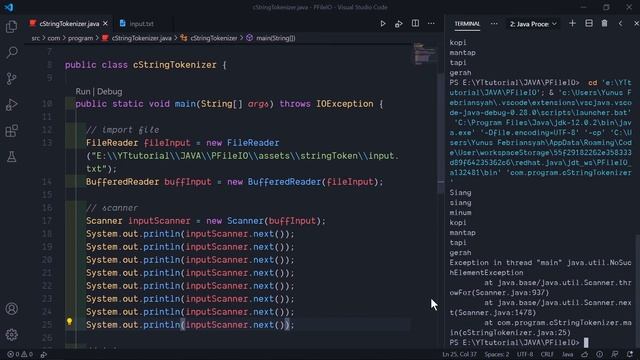The height and width of the screenshot is (360, 640).
Task: Click the lightbulb quick-fix icon on line 25
Action: tap(69, 322)
